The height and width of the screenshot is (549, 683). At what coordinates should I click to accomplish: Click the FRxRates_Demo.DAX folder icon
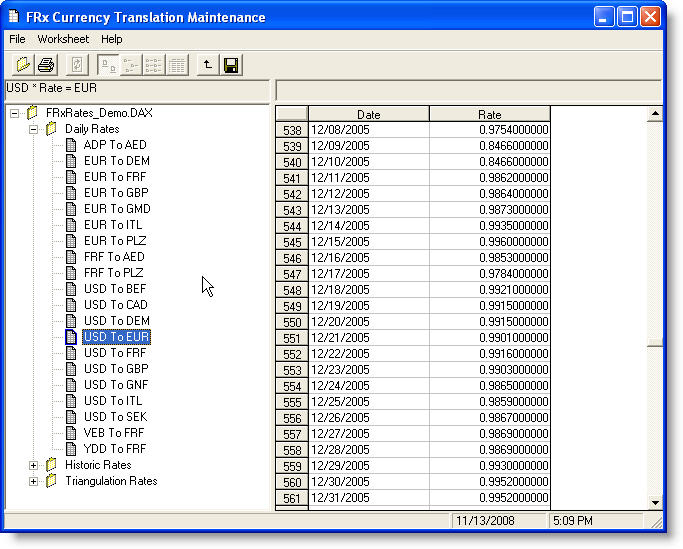click(32, 113)
